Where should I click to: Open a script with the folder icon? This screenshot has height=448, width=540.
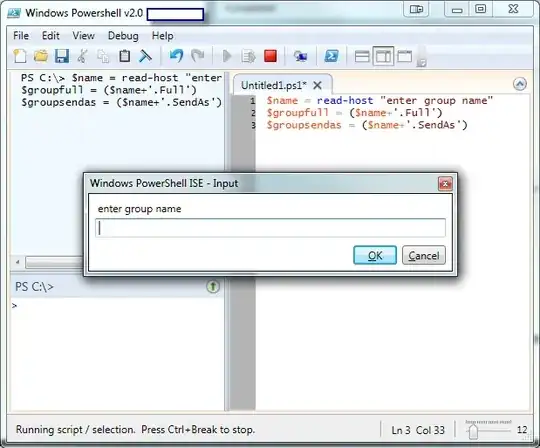pyautogui.click(x=41, y=56)
